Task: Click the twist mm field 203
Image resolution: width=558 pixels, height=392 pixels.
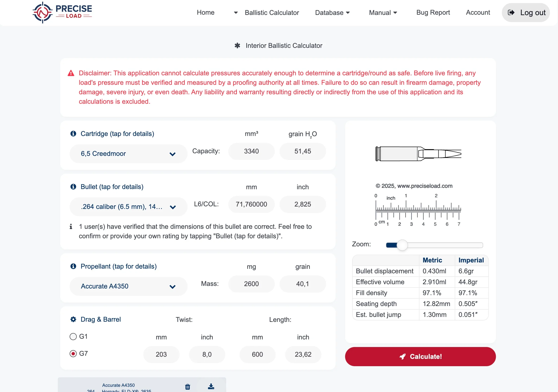Action: pos(161,355)
